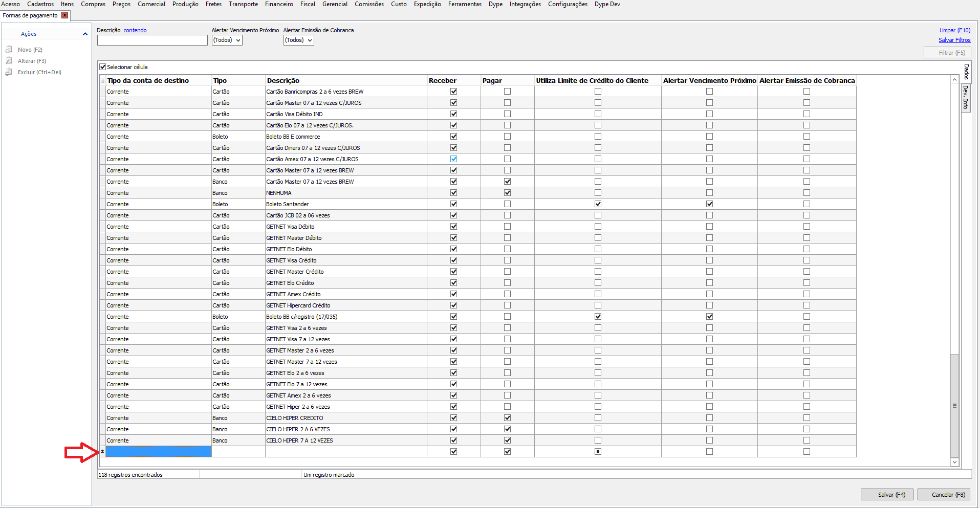Screen dimensions: 980x508
Task: Open the Configurações menu
Action: pyautogui.click(x=568, y=4)
